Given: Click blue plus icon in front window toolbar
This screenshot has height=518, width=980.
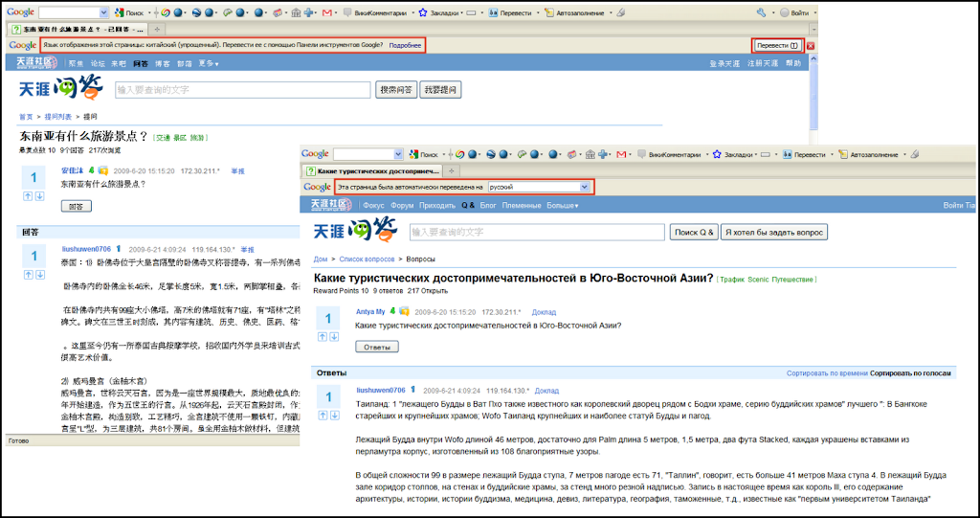Looking at the screenshot, I should pos(603,154).
